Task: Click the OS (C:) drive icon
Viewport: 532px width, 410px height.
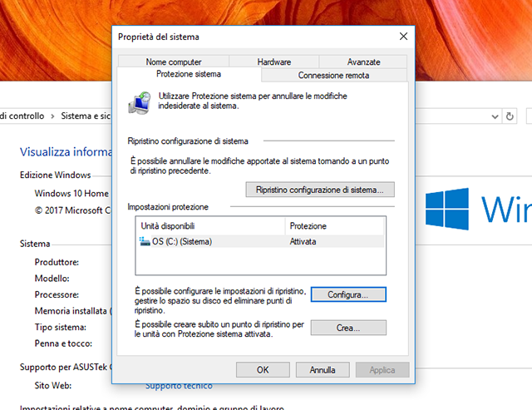Action: (145, 241)
